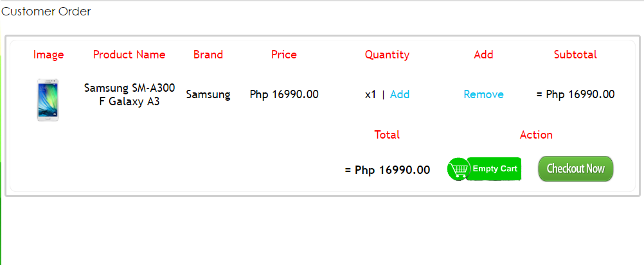644x265 pixels.
Task: Click the Product Name column header
Action: pyautogui.click(x=129, y=55)
